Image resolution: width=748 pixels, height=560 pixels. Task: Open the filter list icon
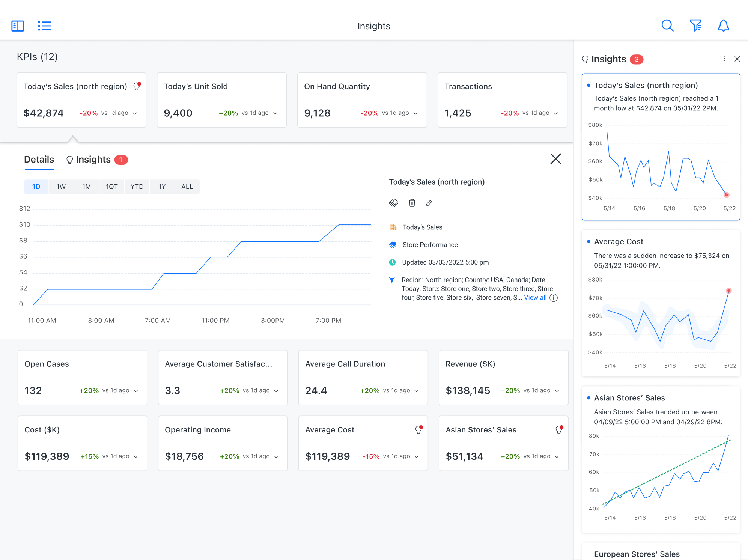tap(695, 26)
